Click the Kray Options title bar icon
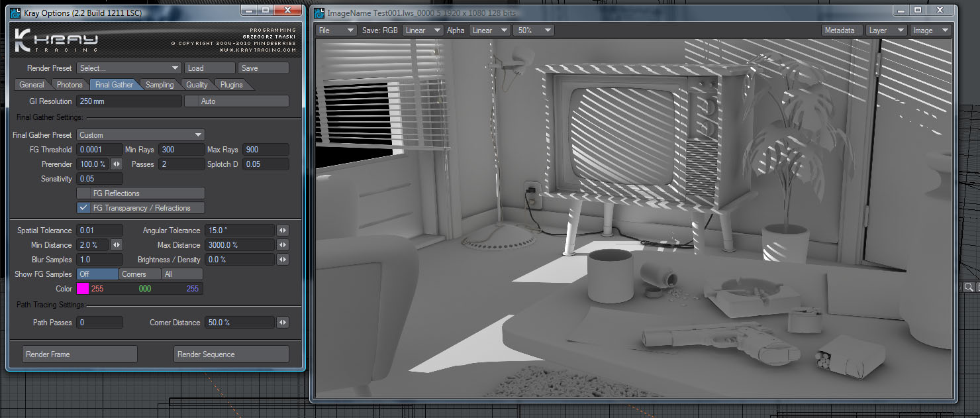This screenshot has width=980, height=418. tap(15, 13)
